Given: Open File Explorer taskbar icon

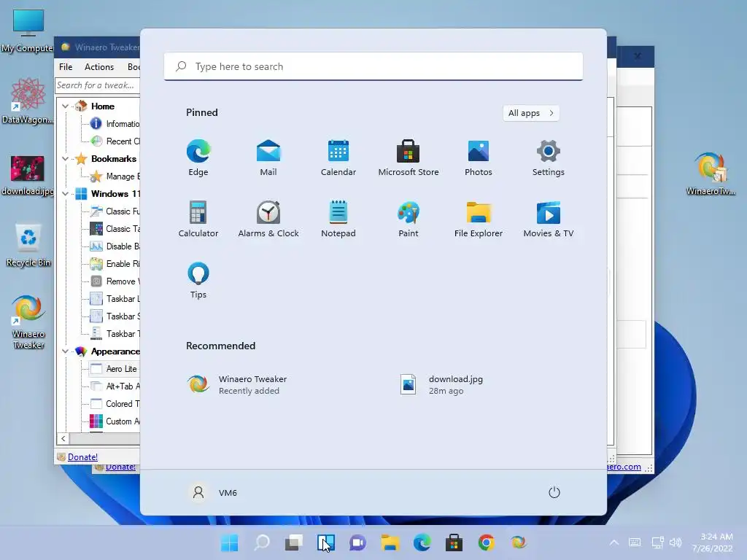Looking at the screenshot, I should point(390,542).
